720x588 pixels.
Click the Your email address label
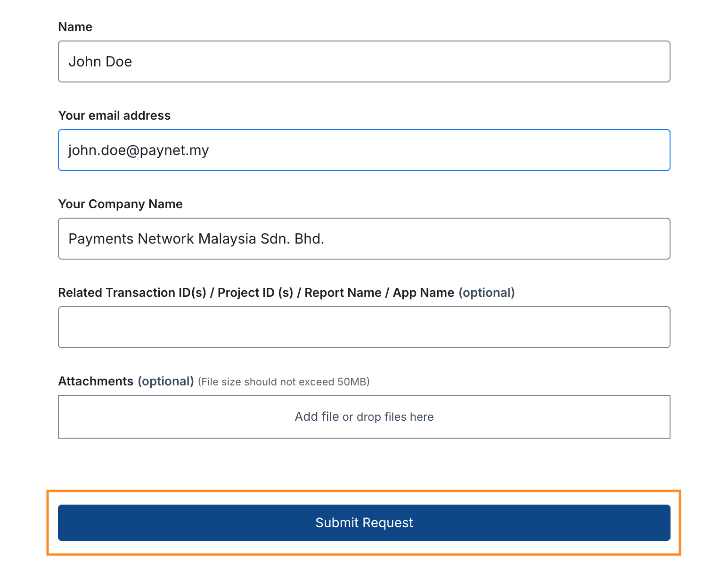pyautogui.click(x=114, y=115)
